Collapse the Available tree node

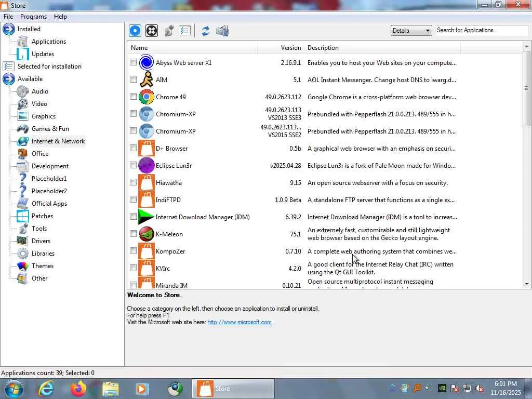tap(9, 79)
